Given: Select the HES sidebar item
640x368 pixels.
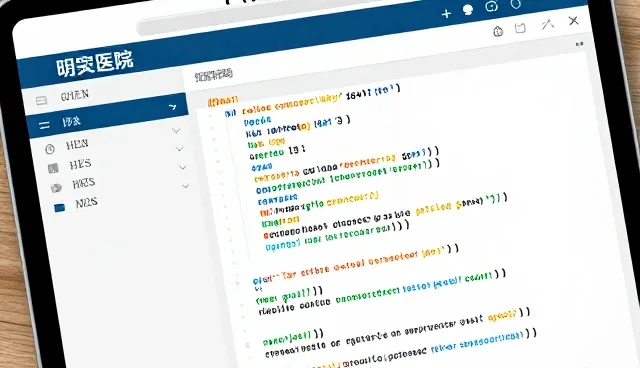Looking at the screenshot, I should 80,164.
